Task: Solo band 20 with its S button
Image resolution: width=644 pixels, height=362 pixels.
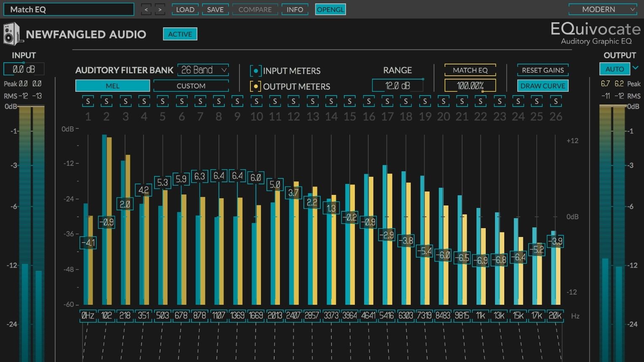Action: [x=444, y=101]
